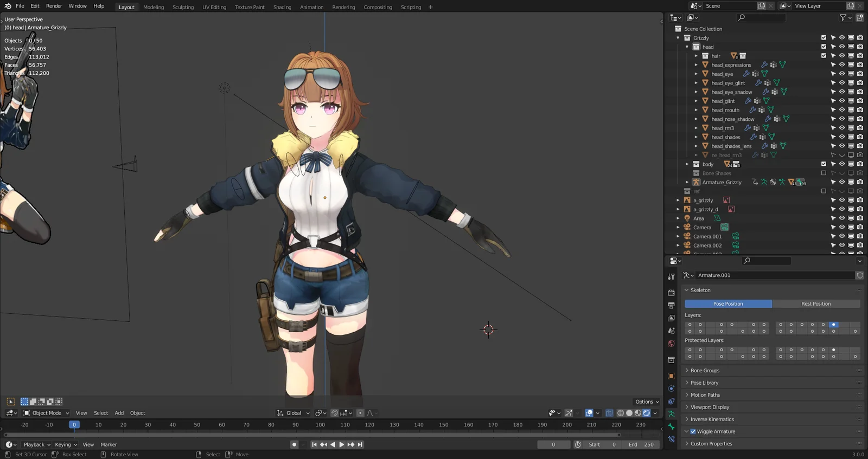Select the tweak selection tool icon
This screenshot has height=459, width=868.
(11, 402)
